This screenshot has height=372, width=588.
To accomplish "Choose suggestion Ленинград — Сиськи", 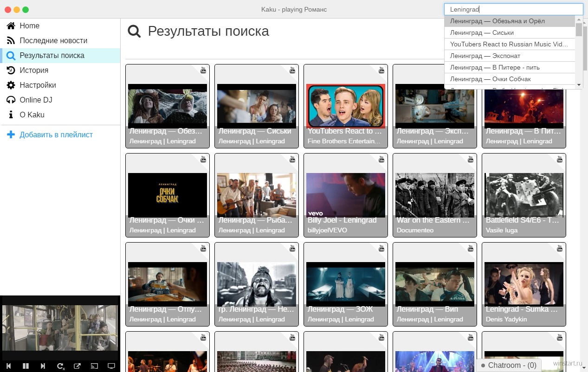I will pyautogui.click(x=510, y=33).
